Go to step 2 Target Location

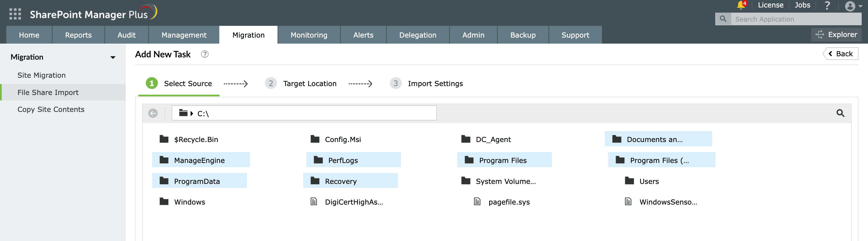pos(301,83)
